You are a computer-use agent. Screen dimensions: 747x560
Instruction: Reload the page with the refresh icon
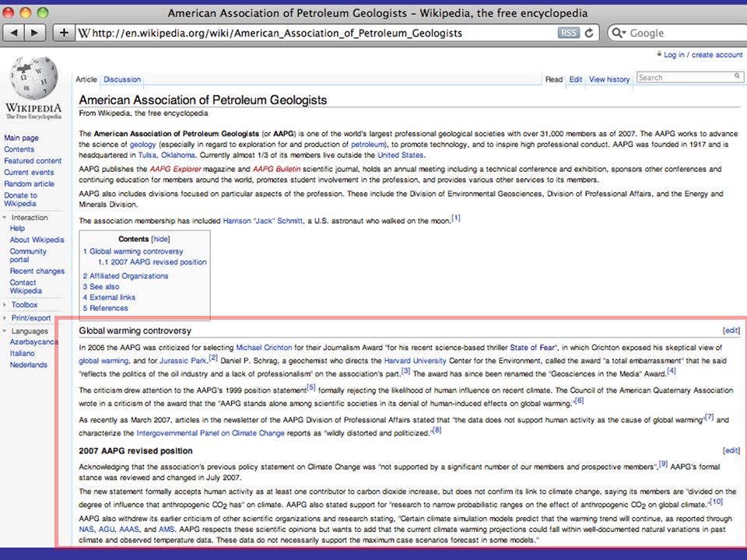tap(589, 33)
